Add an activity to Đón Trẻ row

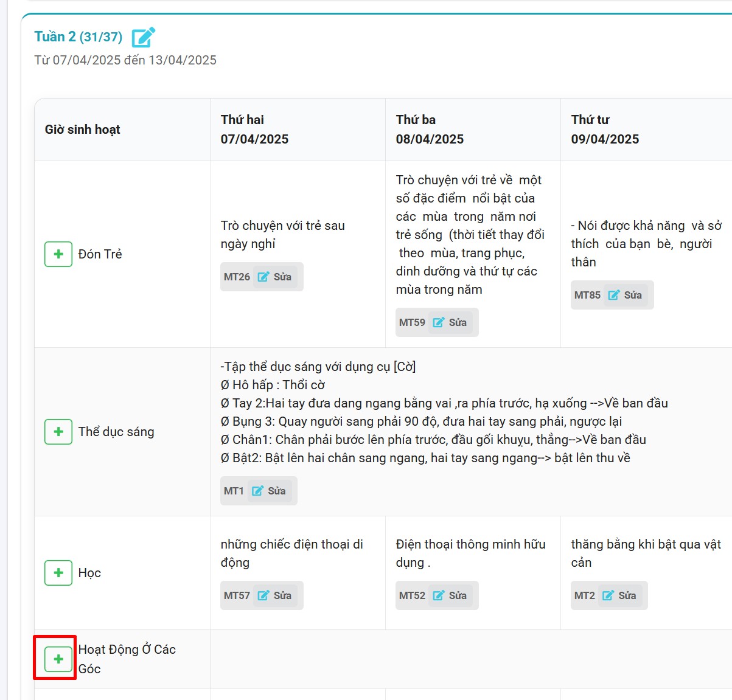tap(58, 254)
